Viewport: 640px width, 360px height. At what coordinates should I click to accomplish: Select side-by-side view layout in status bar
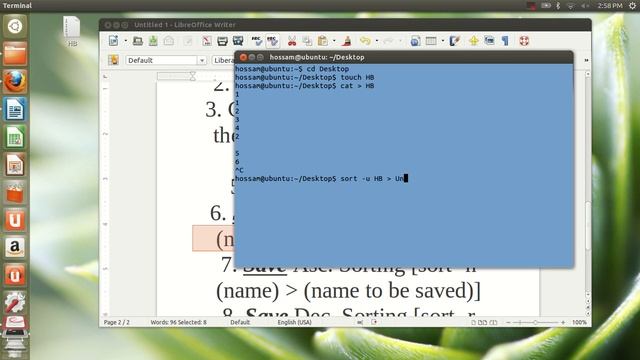tap(482, 322)
